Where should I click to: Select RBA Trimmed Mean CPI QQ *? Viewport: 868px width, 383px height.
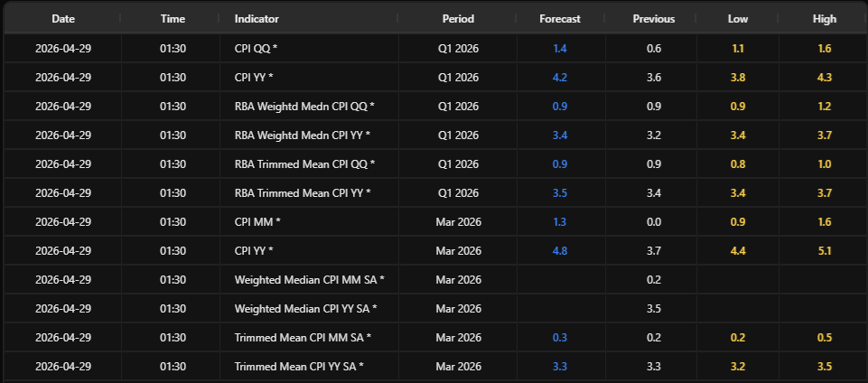[305, 163]
